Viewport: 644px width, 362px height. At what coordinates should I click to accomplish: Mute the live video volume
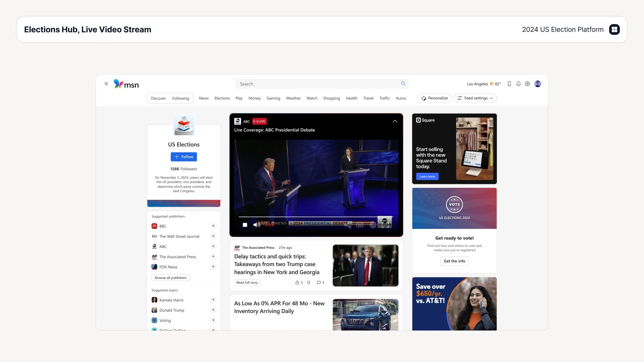[256, 225]
